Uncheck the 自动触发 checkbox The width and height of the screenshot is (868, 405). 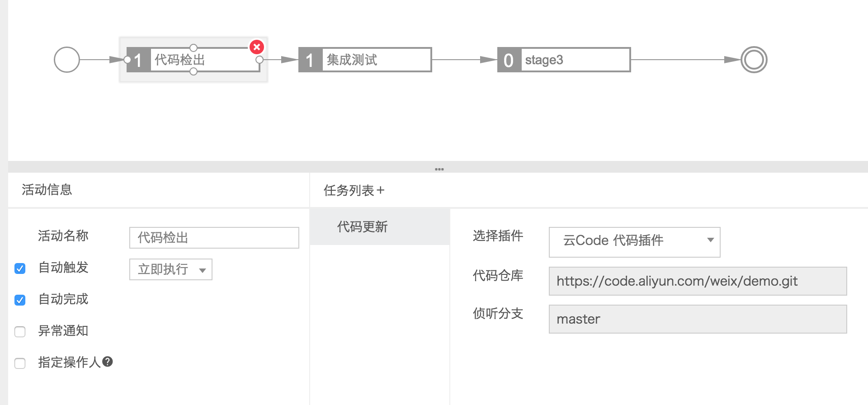pyautogui.click(x=20, y=268)
